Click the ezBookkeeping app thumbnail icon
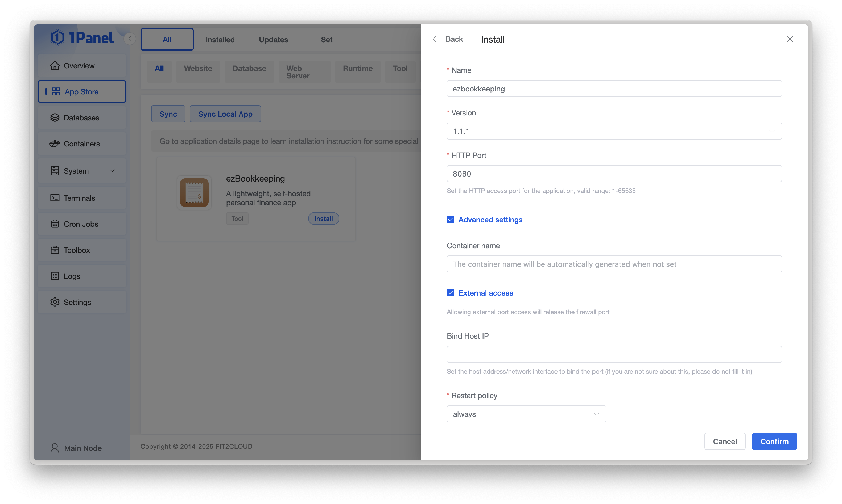The image size is (842, 504). click(194, 192)
